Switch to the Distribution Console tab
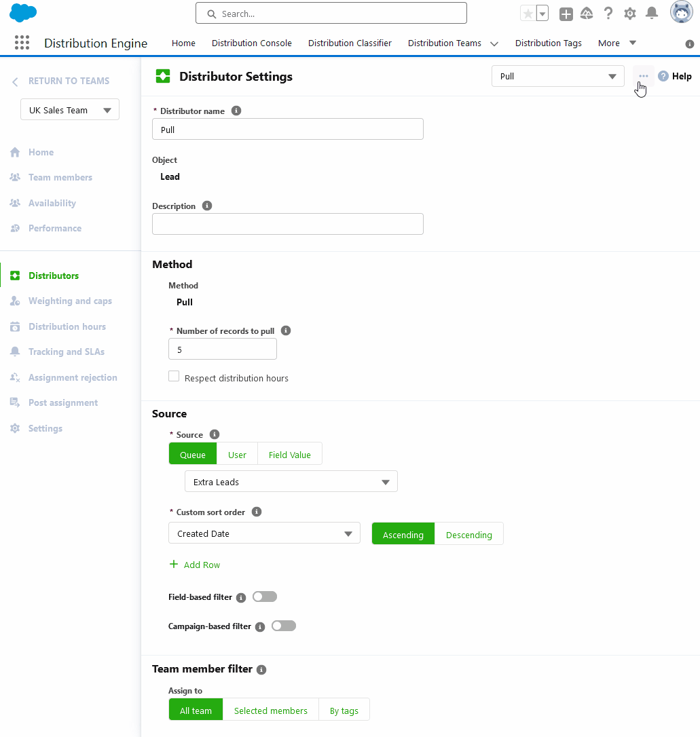The image size is (700, 737). click(x=251, y=43)
